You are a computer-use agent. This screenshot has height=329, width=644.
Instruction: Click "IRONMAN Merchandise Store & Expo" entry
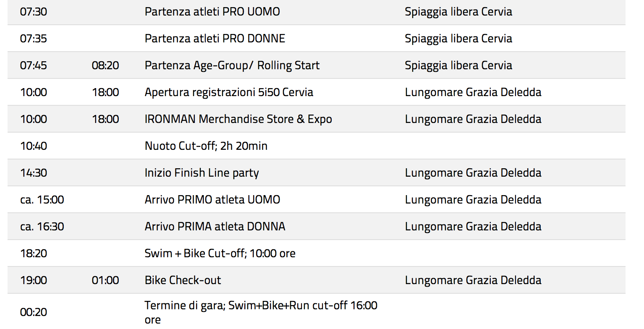pyautogui.click(x=238, y=119)
